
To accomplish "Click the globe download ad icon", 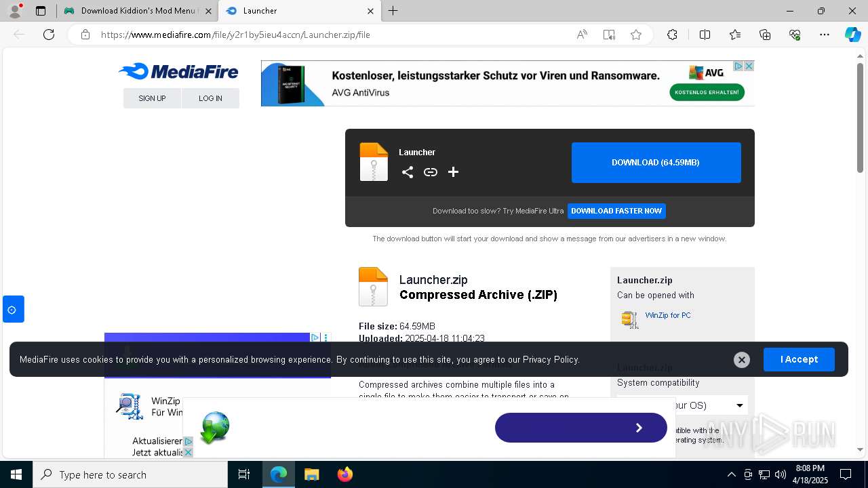I will coord(215,428).
